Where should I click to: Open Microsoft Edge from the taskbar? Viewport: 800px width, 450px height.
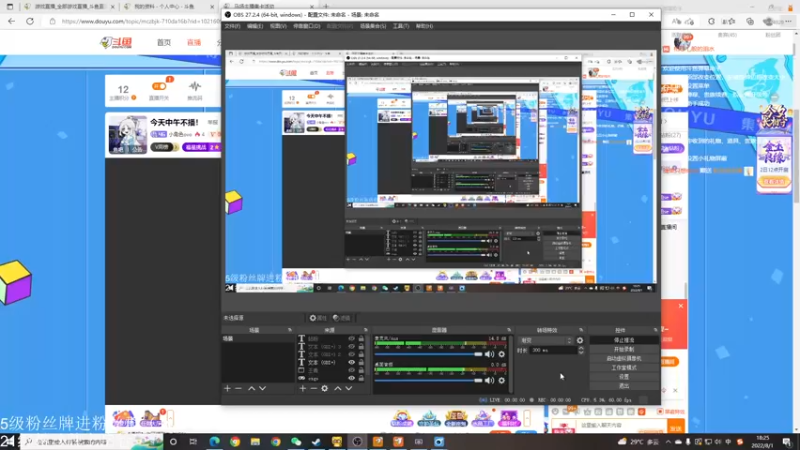[214, 442]
